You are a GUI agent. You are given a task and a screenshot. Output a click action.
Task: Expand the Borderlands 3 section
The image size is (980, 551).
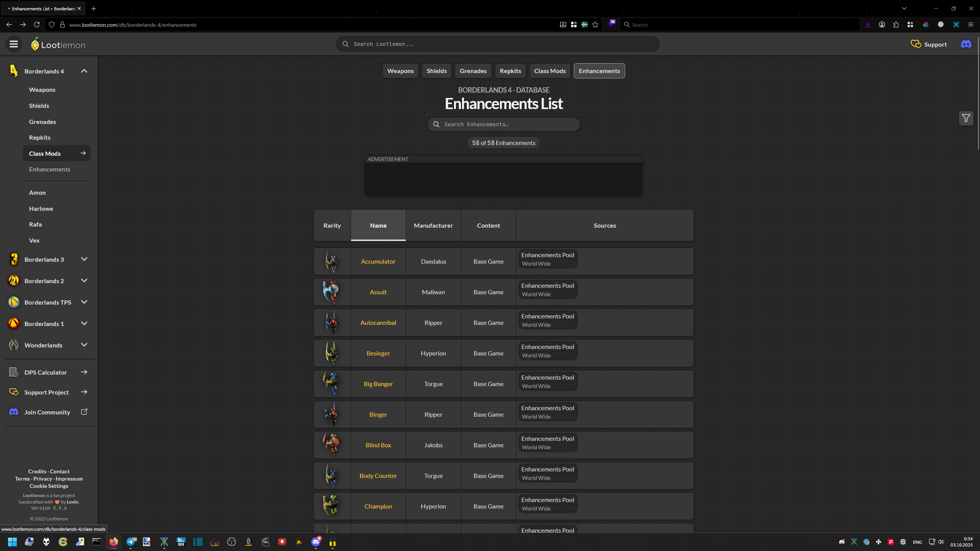click(x=84, y=259)
